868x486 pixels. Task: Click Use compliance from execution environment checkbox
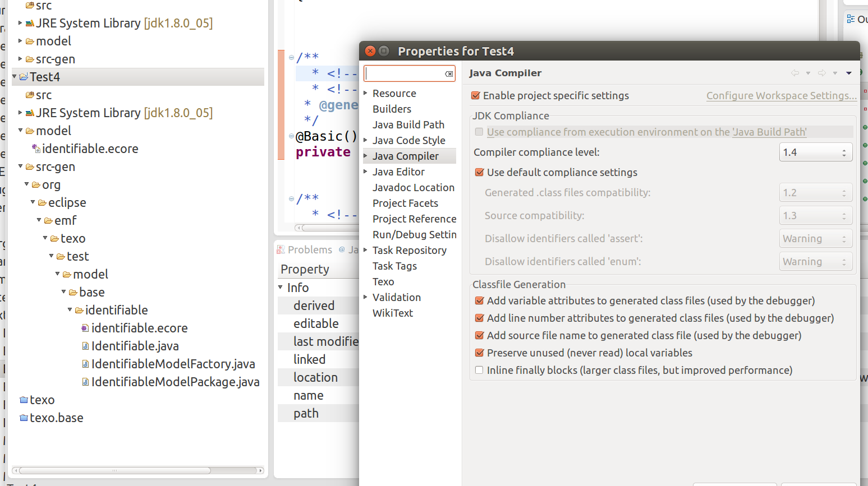tap(479, 132)
